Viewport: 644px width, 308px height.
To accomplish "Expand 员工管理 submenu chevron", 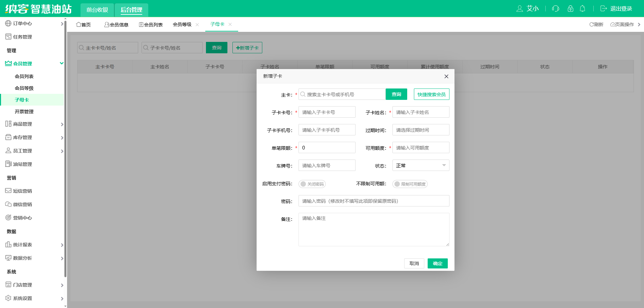I will [x=62, y=151].
